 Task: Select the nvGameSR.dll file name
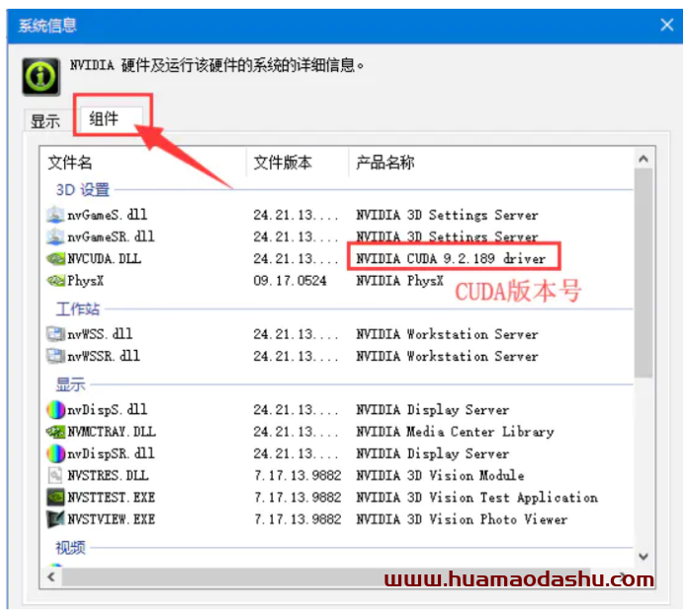pyautogui.click(x=111, y=236)
